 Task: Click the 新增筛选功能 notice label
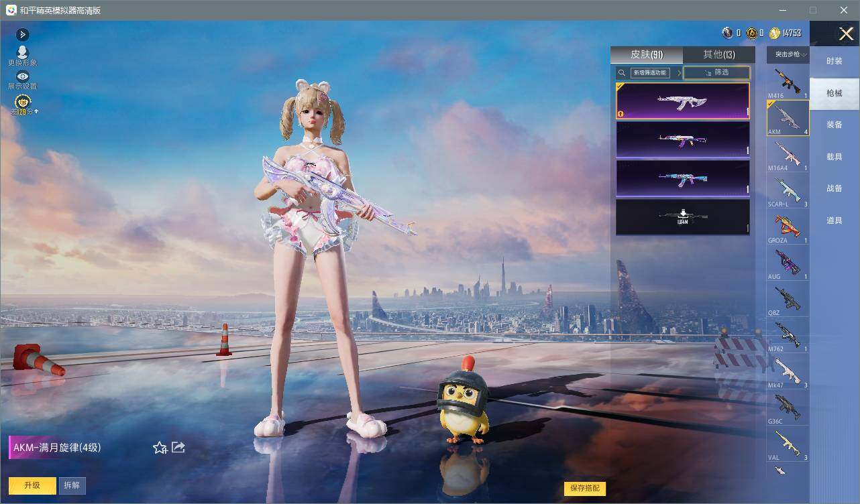coord(650,72)
